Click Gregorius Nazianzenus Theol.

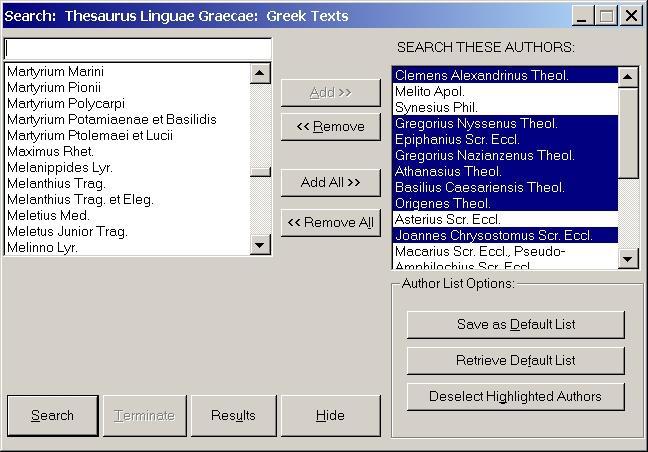tap(505, 156)
